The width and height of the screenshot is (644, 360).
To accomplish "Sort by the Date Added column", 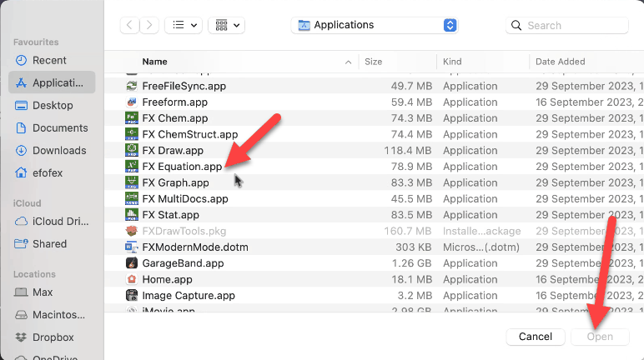I will tap(561, 62).
